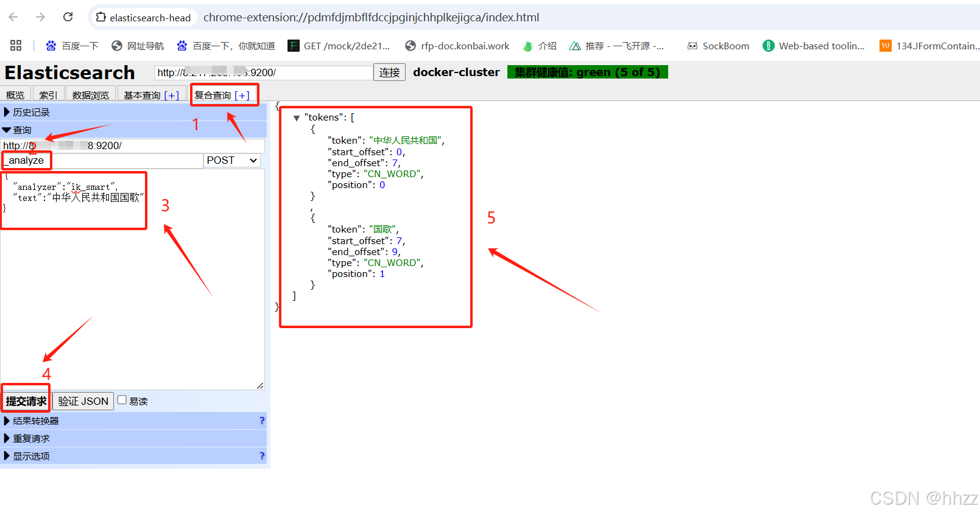Click the elasticsearch-head extension icon in address bar
This screenshot has width=980, height=515.
pyautogui.click(x=101, y=17)
